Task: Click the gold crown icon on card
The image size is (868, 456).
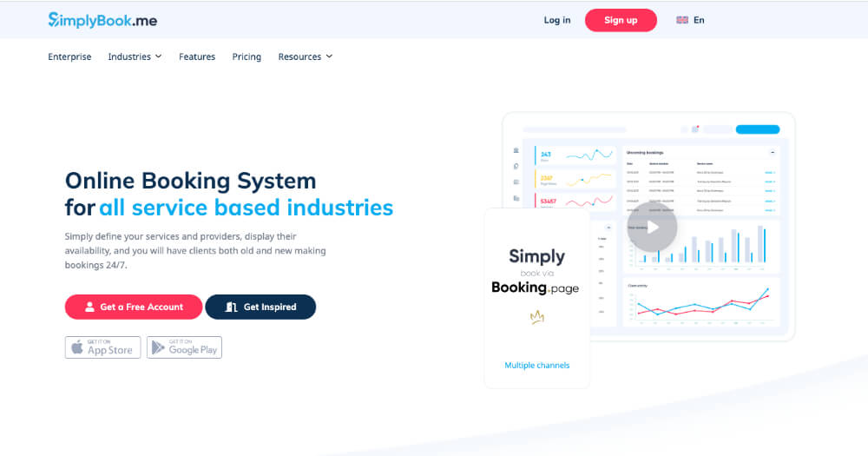Action: coord(537,318)
